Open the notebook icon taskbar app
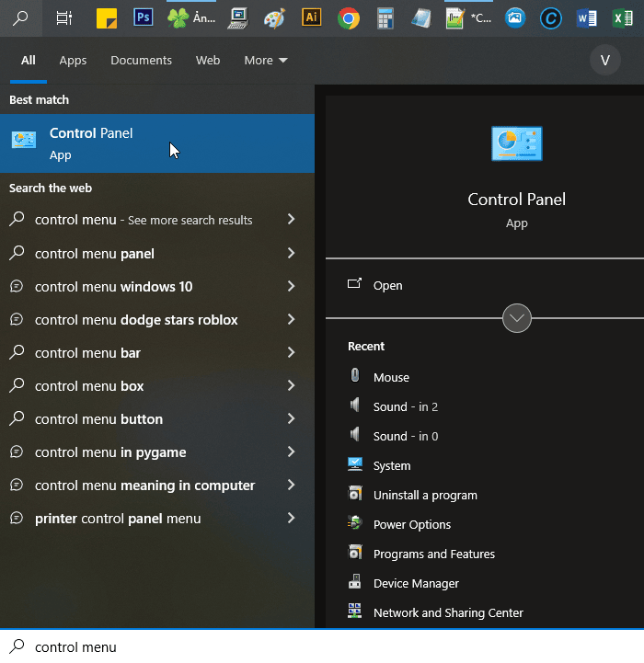The height and width of the screenshot is (663, 644). tap(421, 18)
